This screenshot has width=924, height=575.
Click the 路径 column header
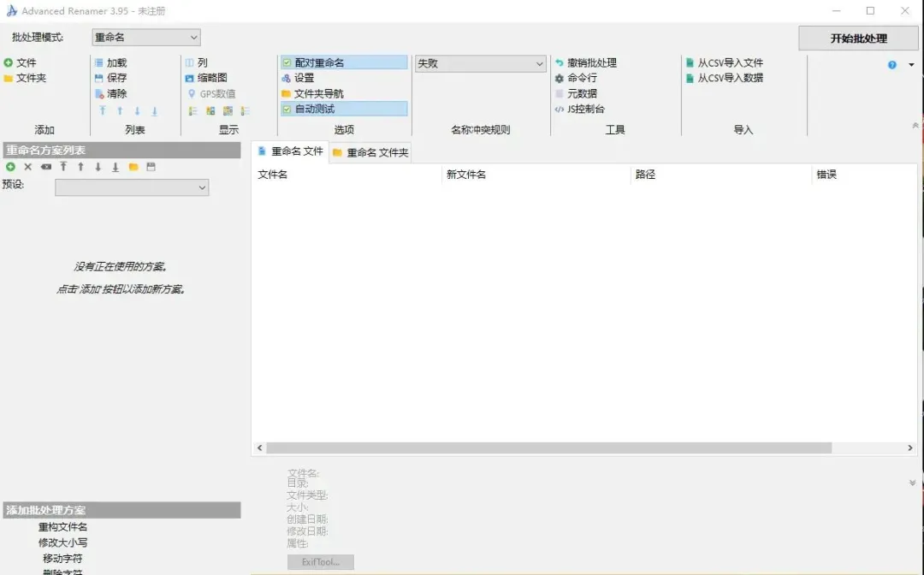click(720, 175)
